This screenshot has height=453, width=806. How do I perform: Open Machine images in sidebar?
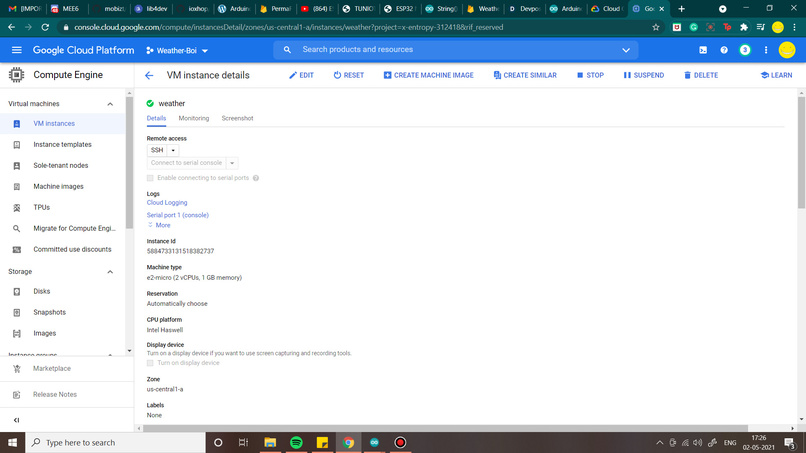click(63, 187)
